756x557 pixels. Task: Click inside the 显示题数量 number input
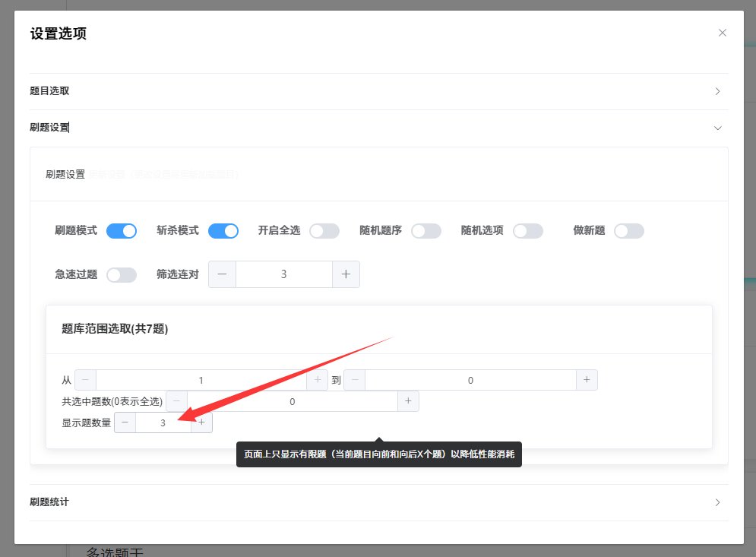163,422
